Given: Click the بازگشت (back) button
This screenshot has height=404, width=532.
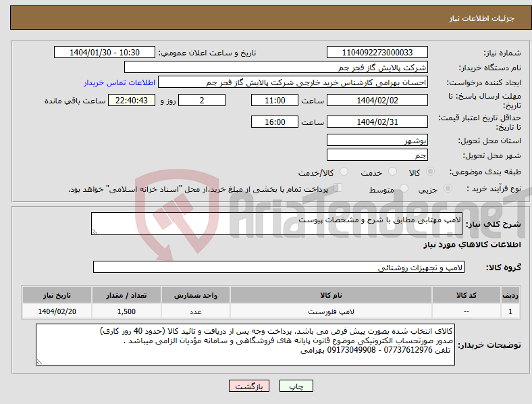Looking at the screenshot, I should tap(249, 386).
